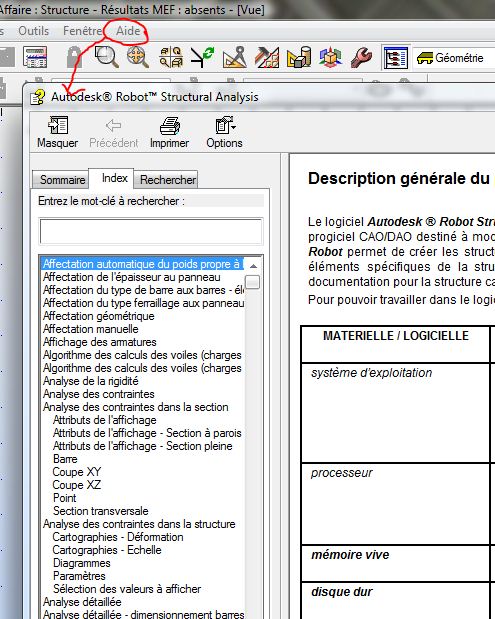Viewport: 495px width, 619px height.
Task: Click the padlock toolbar icon
Action: (74, 57)
